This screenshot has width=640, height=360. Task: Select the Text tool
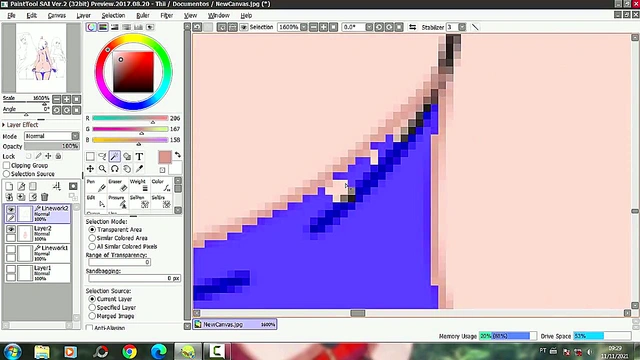click(139, 156)
